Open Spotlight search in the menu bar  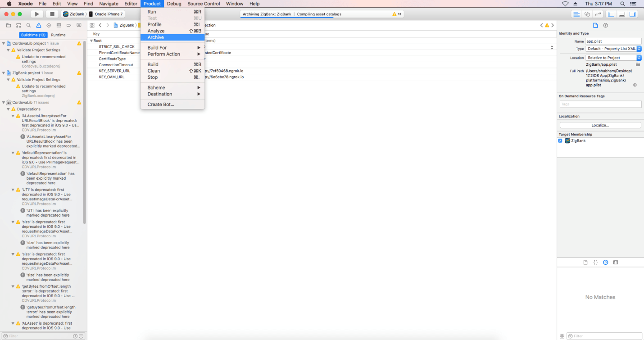pos(622,4)
